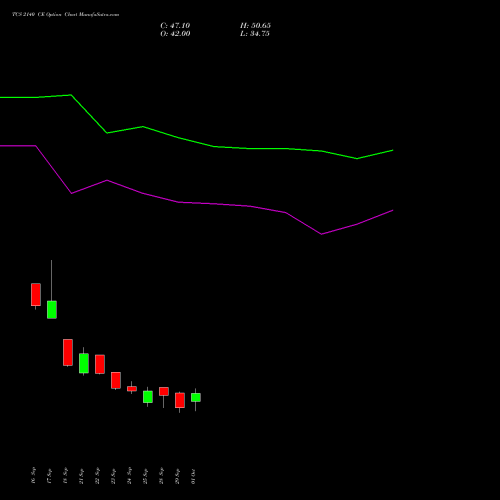Select the red 22 Sep candlestick
The width and height of the screenshot is (500, 500).
click(x=100, y=364)
